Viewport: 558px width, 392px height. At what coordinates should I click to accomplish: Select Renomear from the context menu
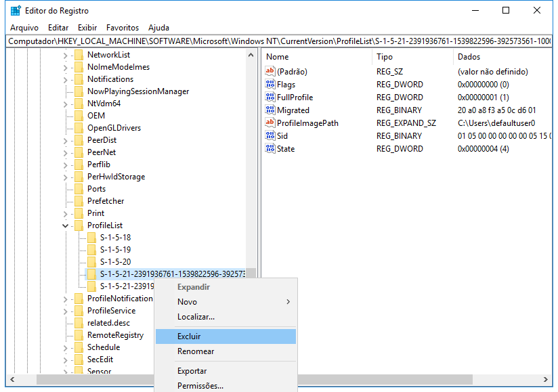tap(196, 351)
